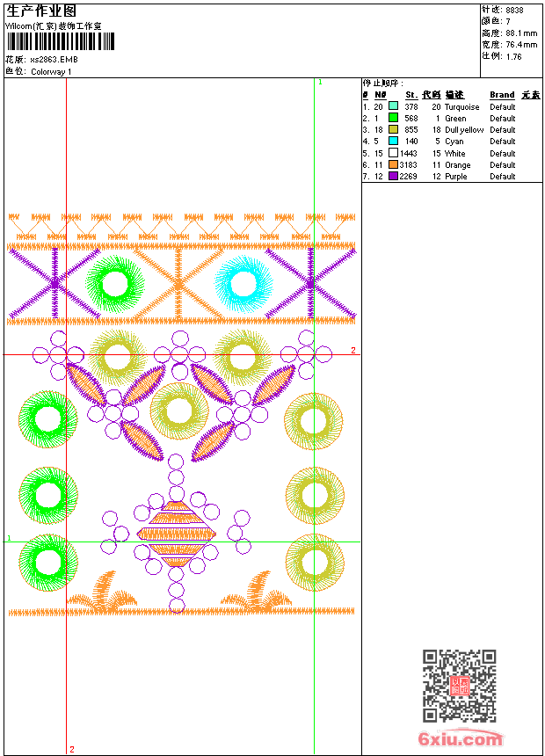
Task: Click stitch count 3183 in Orange row
Action: (409, 165)
